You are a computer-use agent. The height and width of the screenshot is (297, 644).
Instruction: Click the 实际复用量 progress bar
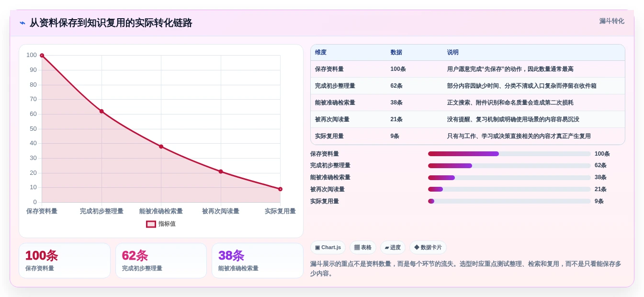pyautogui.click(x=509, y=201)
